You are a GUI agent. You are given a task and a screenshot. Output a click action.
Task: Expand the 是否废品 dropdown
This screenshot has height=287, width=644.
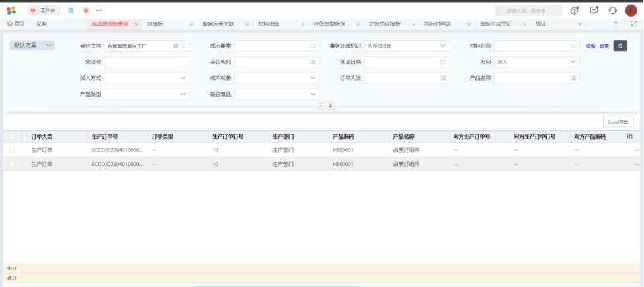(x=313, y=94)
